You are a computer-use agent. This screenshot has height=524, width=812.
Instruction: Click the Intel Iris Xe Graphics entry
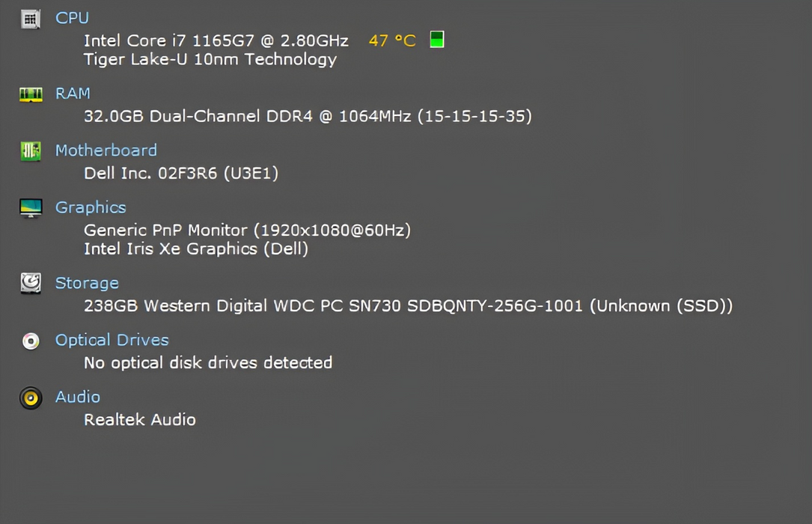(195, 249)
